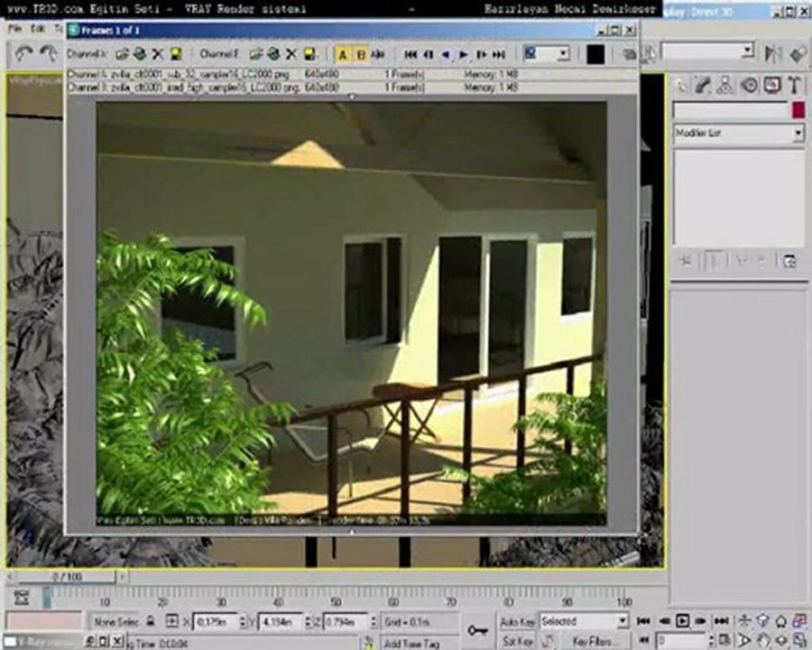The image size is (812, 650).
Task: Open the Utilities hammer tab
Action: [794, 86]
